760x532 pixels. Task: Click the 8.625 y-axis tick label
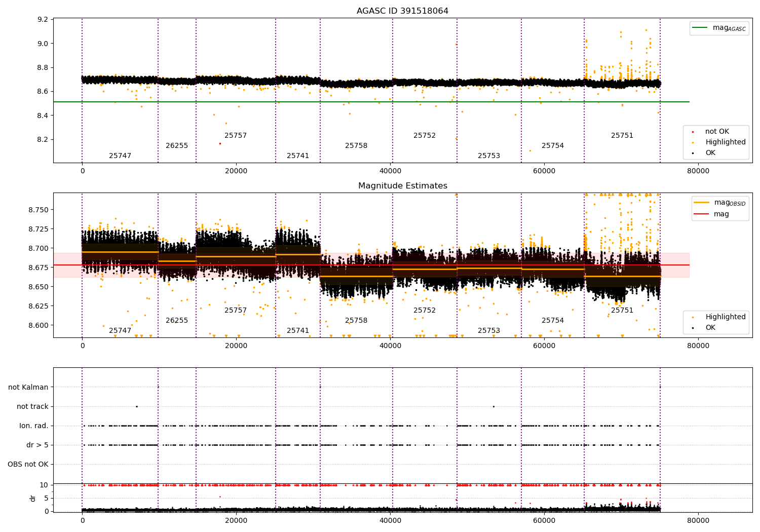click(39, 306)
